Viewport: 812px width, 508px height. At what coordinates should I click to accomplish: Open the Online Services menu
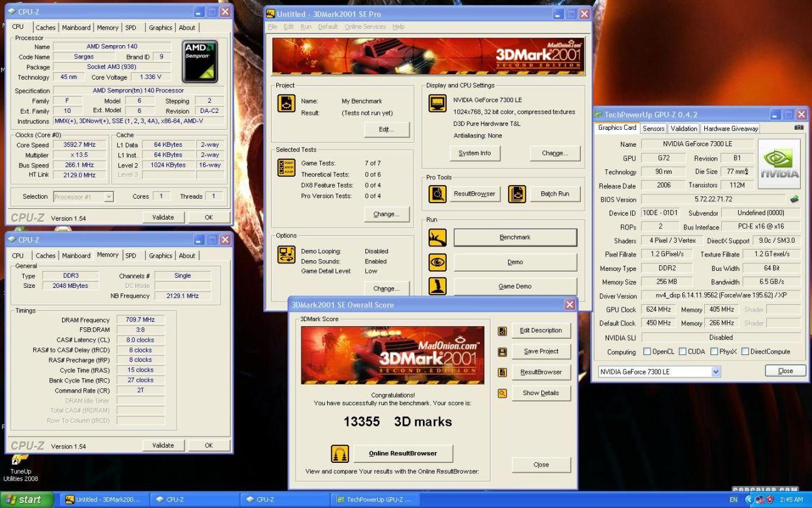coord(365,27)
